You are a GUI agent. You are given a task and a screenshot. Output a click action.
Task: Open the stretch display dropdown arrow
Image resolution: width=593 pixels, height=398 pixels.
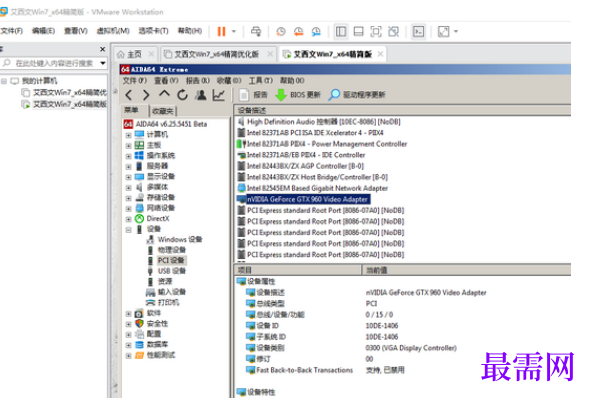coord(456,31)
